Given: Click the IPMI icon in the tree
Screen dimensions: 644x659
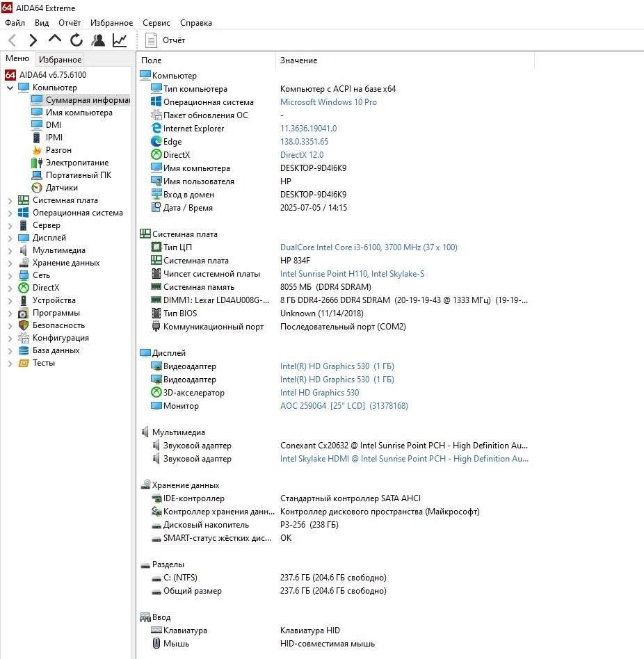Looking at the screenshot, I should [37, 138].
